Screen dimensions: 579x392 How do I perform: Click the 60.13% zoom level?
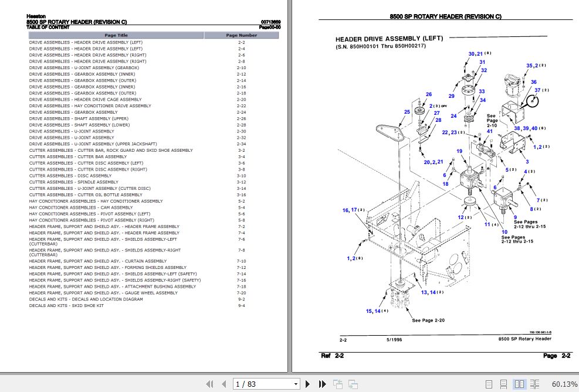pyautogui.click(x=564, y=384)
